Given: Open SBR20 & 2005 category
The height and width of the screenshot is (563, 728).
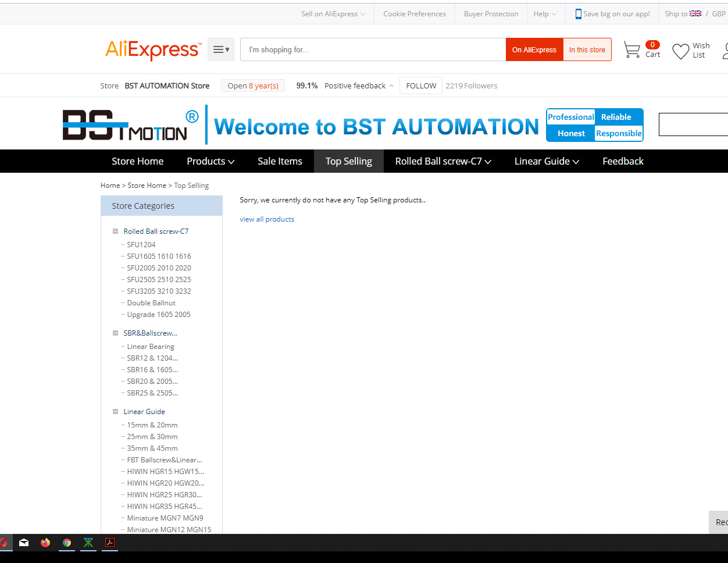Looking at the screenshot, I should 152,382.
